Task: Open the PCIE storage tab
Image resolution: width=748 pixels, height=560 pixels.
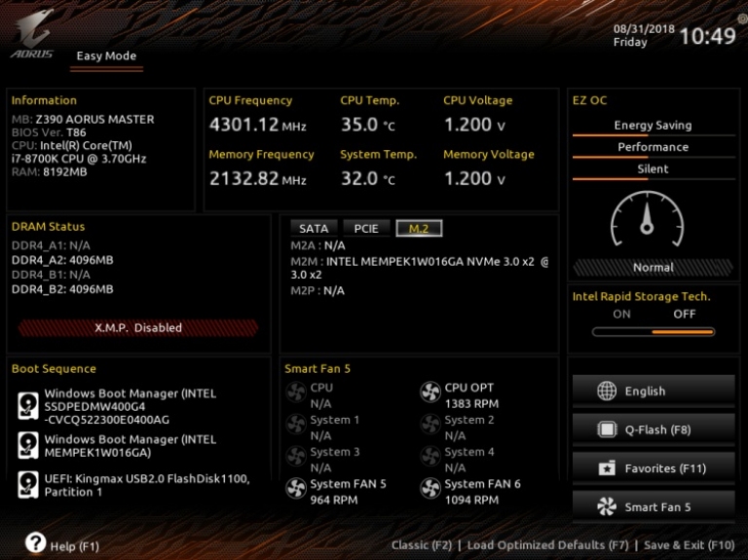Action: pyautogui.click(x=366, y=229)
